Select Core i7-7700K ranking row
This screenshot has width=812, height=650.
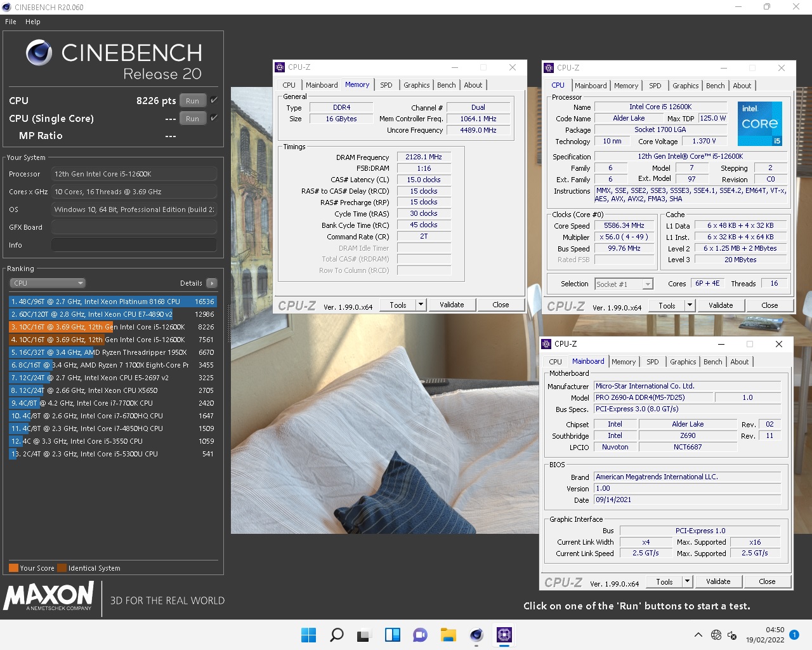pos(113,403)
